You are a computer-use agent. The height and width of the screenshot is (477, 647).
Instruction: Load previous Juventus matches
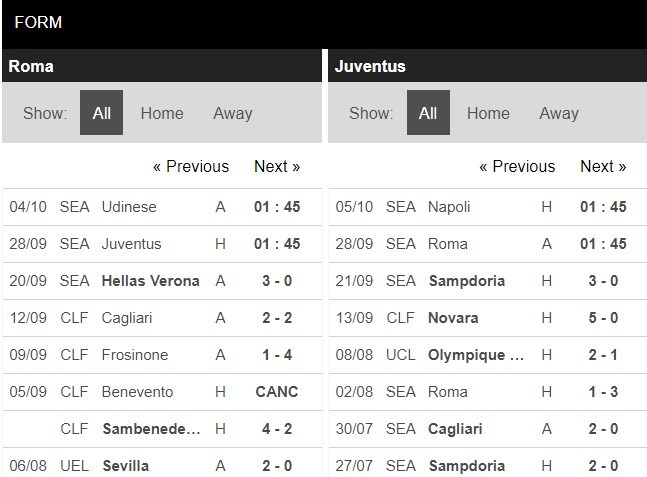(x=517, y=166)
